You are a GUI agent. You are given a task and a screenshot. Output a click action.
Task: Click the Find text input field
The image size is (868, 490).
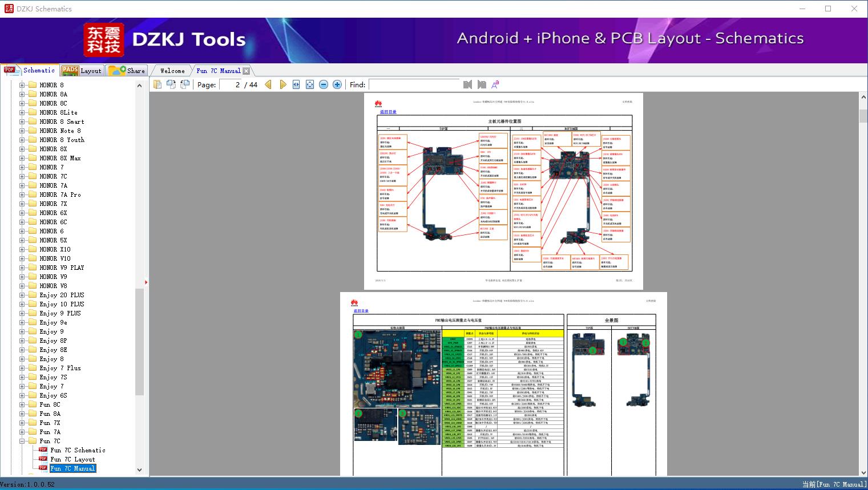414,84
